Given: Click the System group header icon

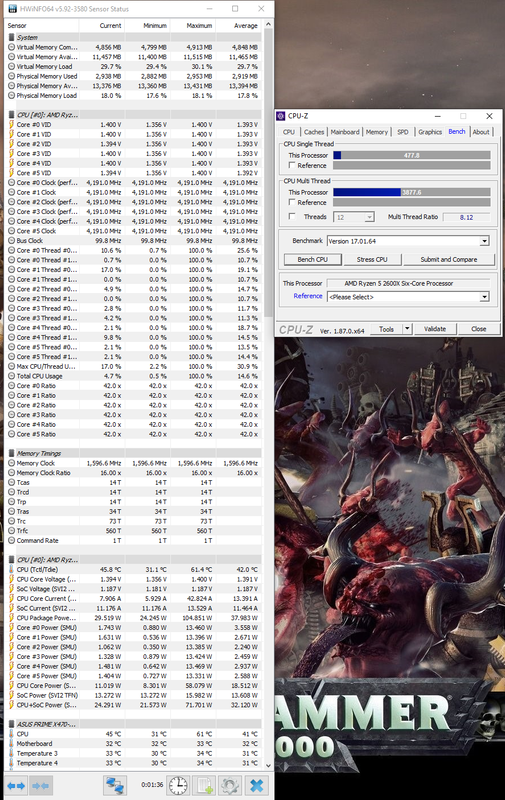Looking at the screenshot, I should (12, 37).
